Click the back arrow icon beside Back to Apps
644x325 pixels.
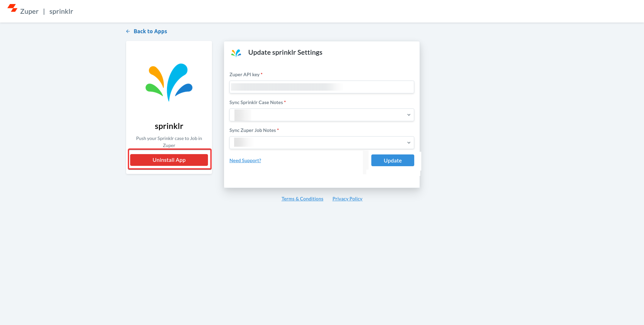128,31
